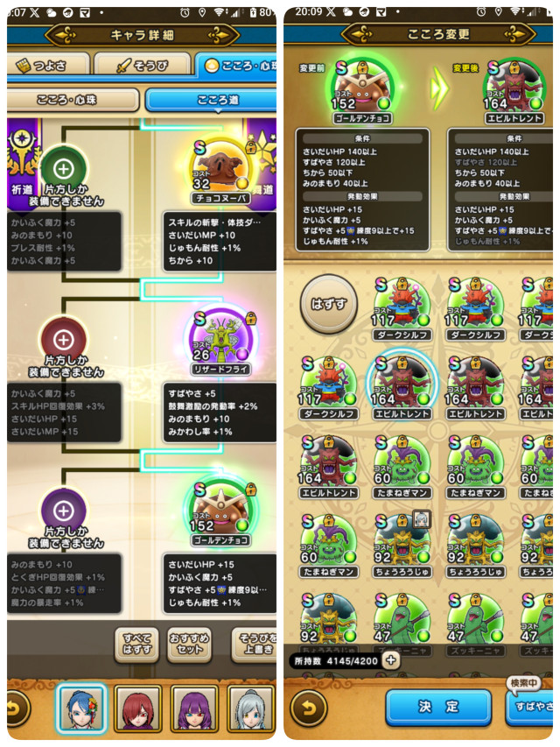Open the つよさ tab

click(x=48, y=64)
